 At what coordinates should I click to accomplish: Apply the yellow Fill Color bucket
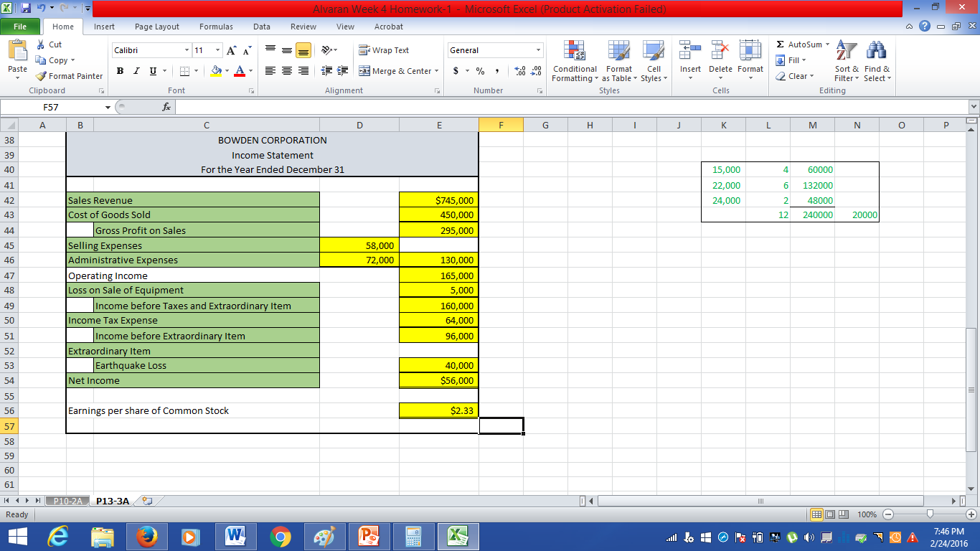(216, 71)
